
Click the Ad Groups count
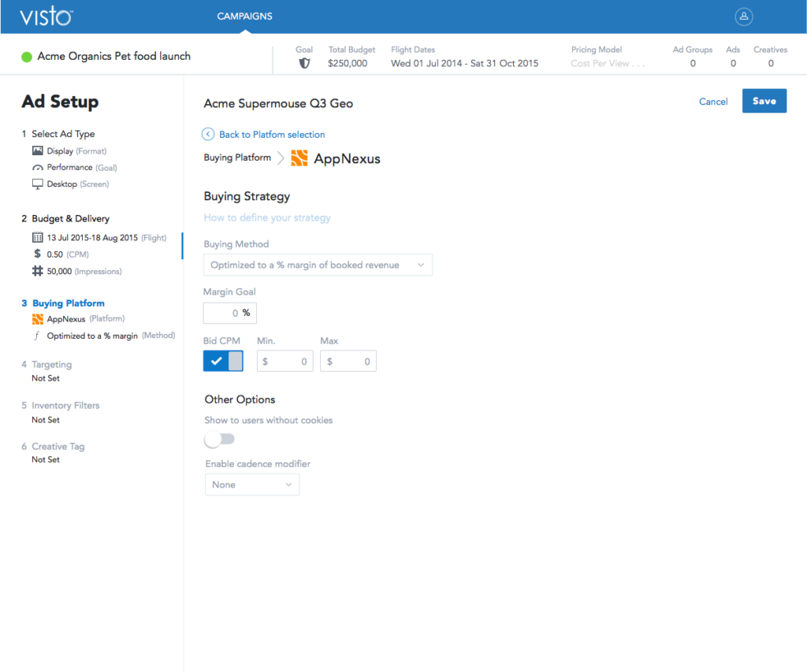point(693,63)
